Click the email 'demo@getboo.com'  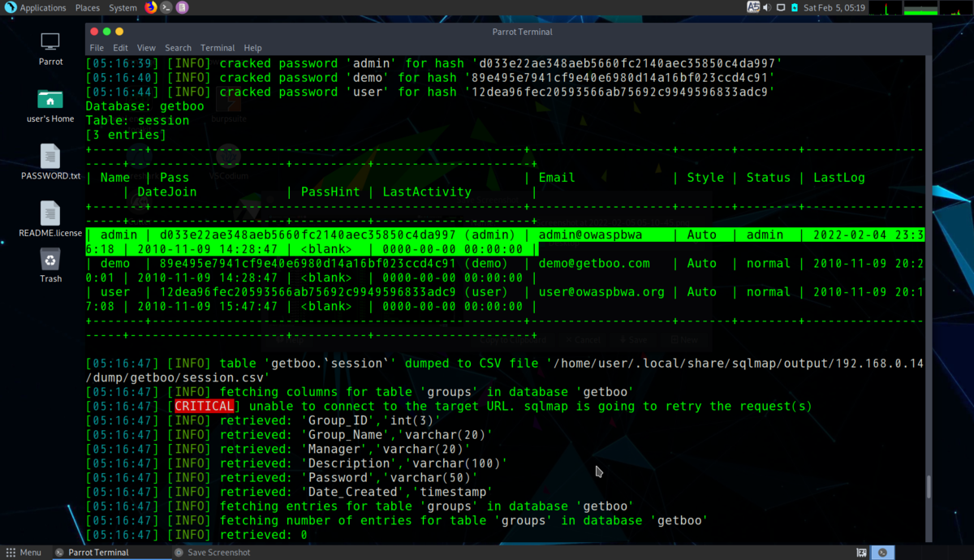pos(594,263)
